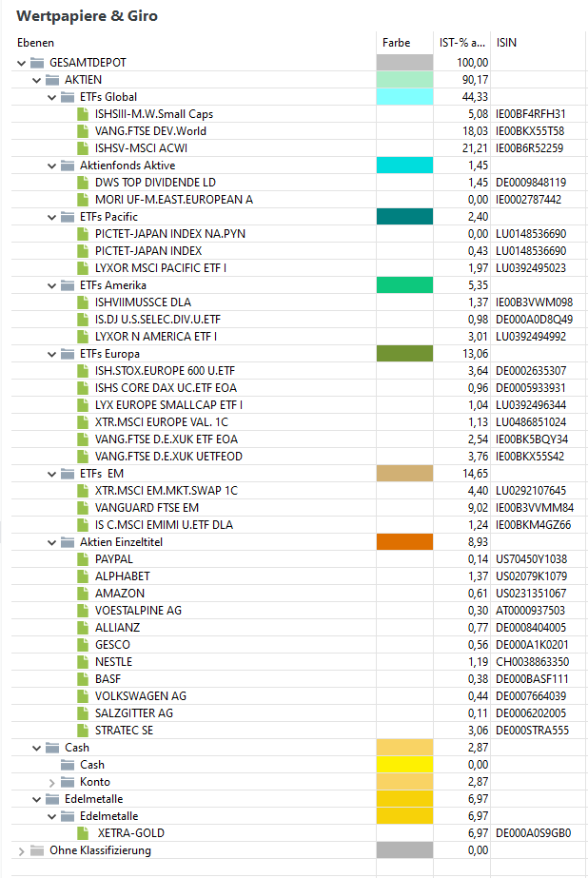Image resolution: width=588 pixels, height=878 pixels.
Task: Open the orange Aktien Einzeltitel color swatch
Action: tap(404, 542)
